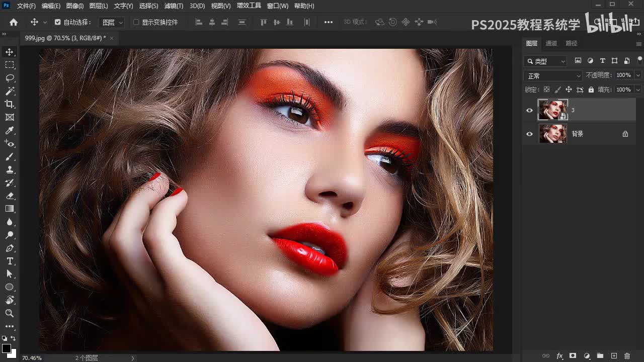Open the fill slider dropdown arrow
This screenshot has height=362, width=644.
click(638, 89)
